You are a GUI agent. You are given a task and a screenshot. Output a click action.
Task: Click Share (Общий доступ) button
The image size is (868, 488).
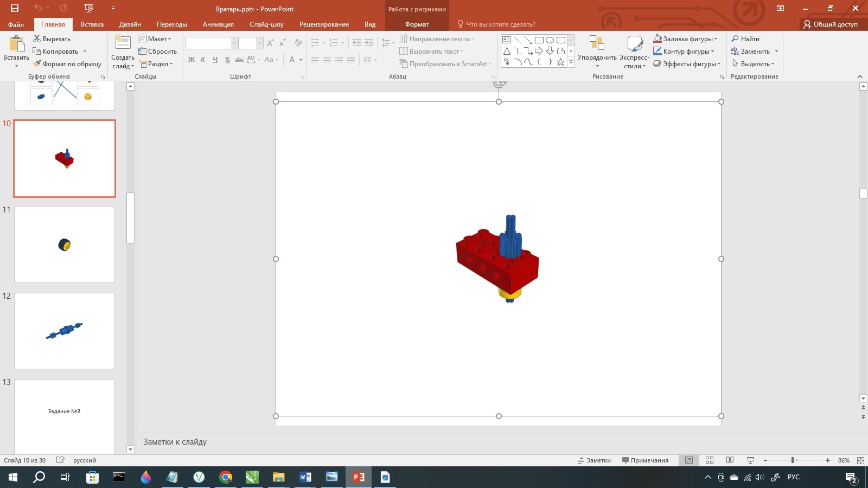[x=831, y=24]
